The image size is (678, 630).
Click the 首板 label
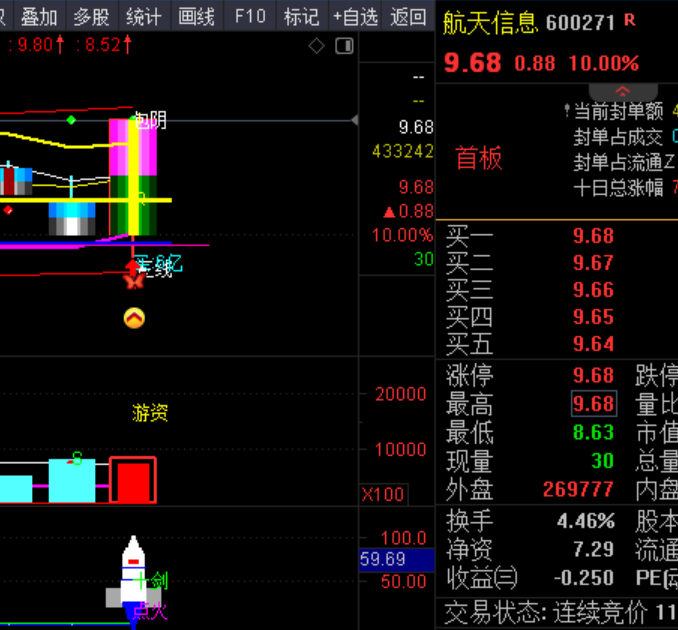(479, 158)
